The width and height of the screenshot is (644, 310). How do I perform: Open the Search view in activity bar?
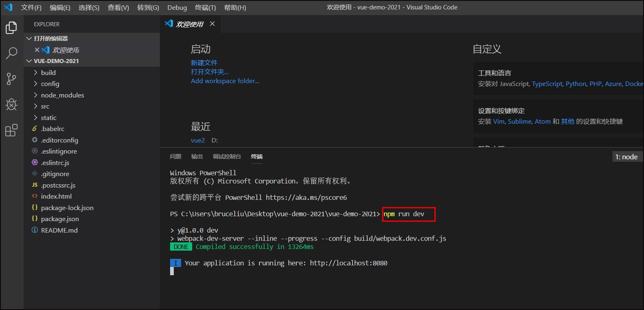(11, 53)
